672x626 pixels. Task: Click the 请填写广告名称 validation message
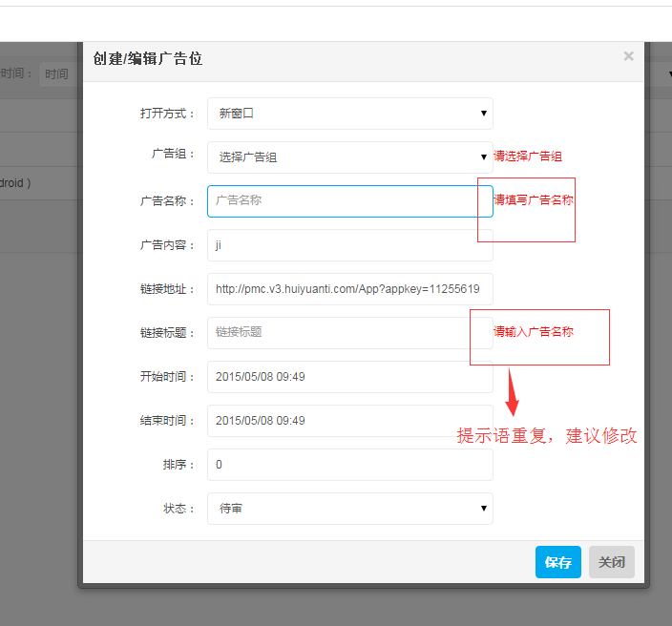[534, 200]
